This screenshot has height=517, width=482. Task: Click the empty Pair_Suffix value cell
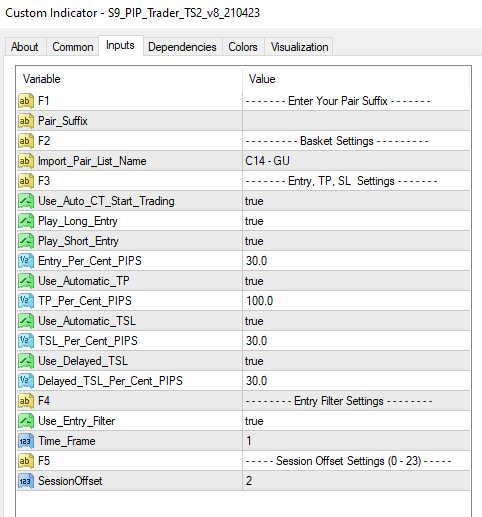(x=356, y=121)
